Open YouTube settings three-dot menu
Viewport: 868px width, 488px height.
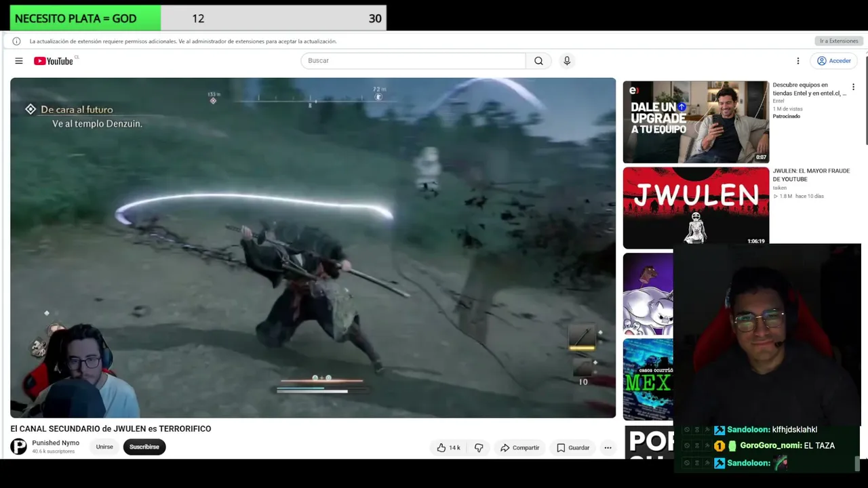pyautogui.click(x=798, y=61)
